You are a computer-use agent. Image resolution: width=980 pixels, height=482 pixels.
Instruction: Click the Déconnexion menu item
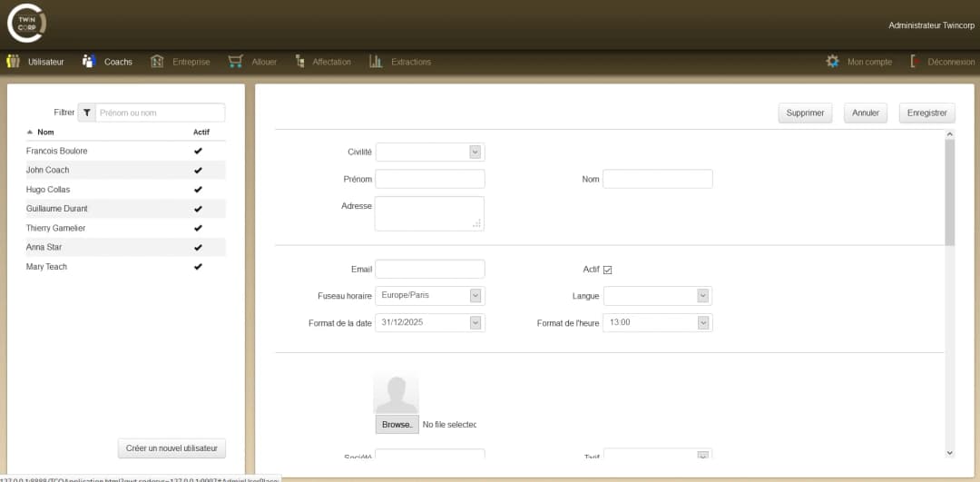pyautogui.click(x=950, y=62)
